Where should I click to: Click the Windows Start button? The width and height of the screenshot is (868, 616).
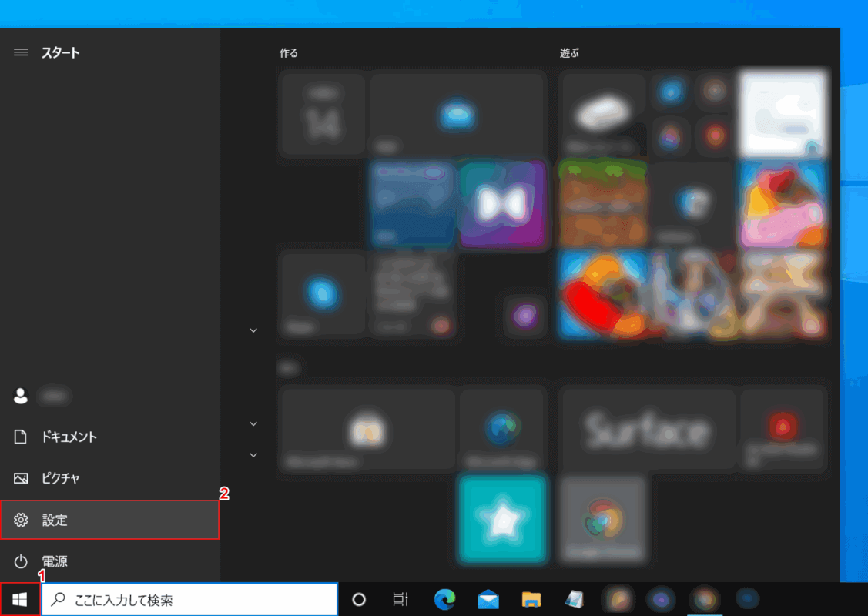pos(20,600)
